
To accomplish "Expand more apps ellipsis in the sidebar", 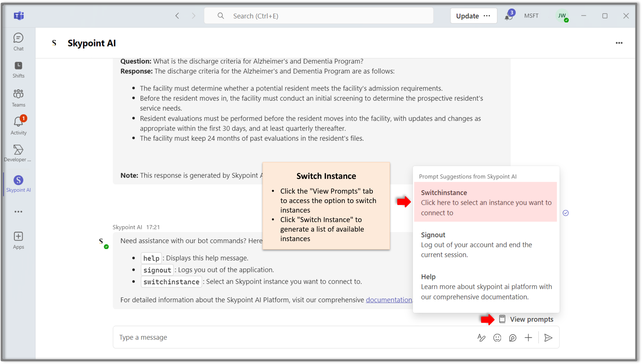I will coord(18,211).
